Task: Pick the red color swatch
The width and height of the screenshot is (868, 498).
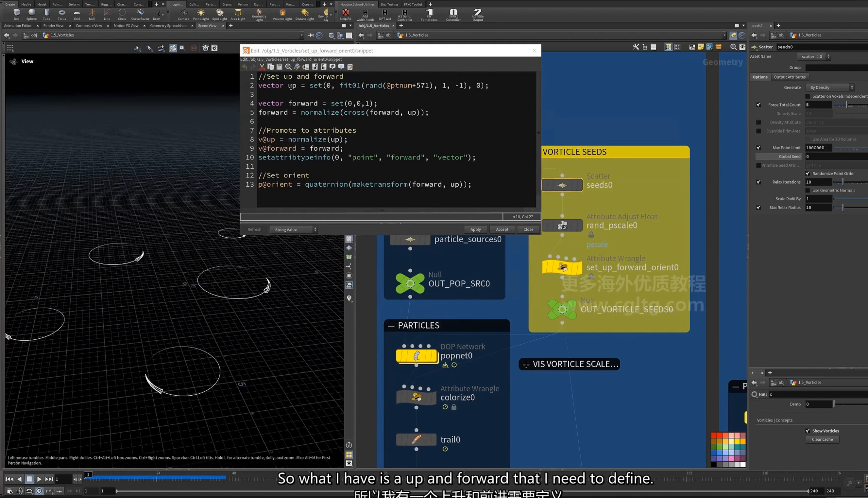Action: click(714, 435)
